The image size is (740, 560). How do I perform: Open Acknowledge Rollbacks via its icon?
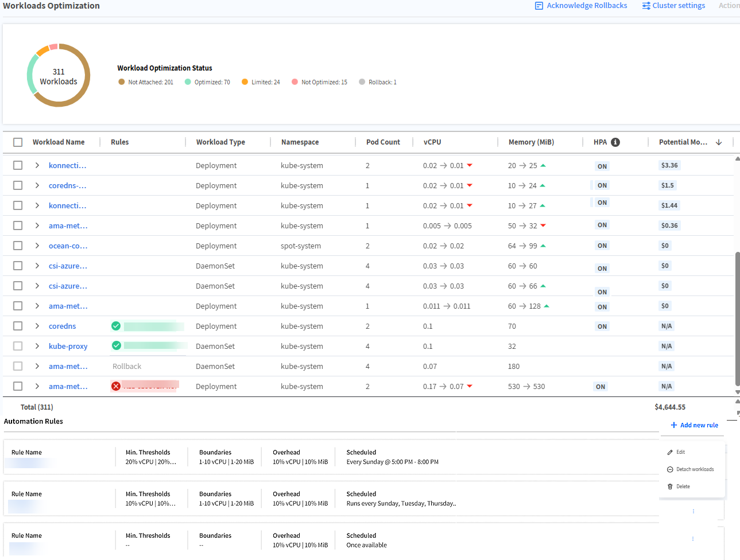[x=539, y=5]
